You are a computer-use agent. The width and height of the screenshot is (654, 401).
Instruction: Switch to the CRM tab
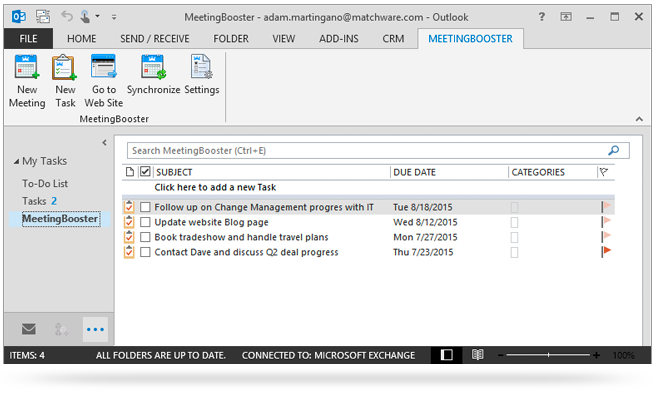click(x=393, y=39)
